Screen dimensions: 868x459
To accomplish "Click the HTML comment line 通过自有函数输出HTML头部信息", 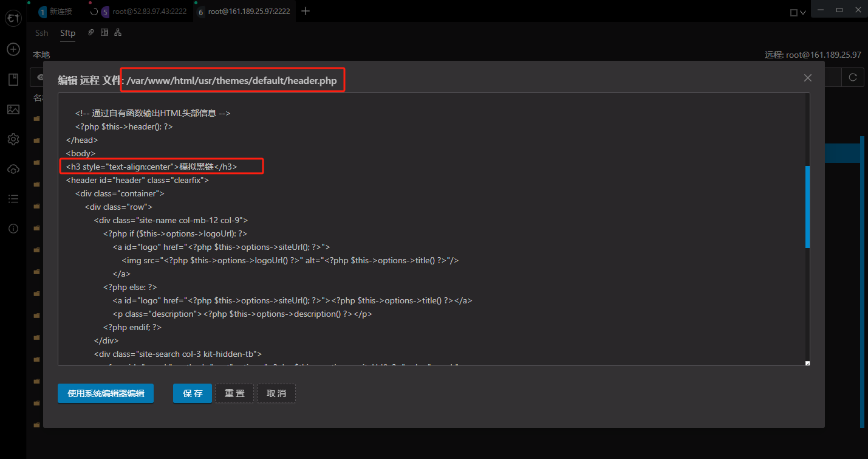I will click(x=152, y=113).
